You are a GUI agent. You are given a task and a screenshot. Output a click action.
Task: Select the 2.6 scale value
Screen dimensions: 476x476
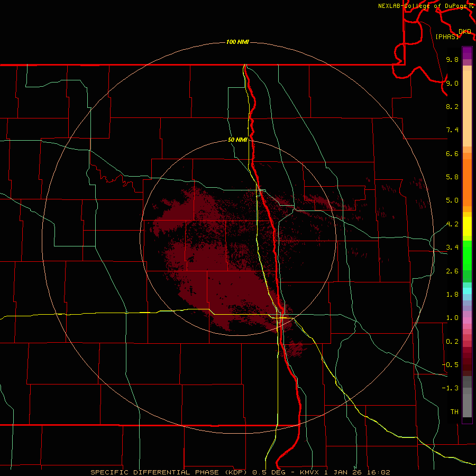pos(452,271)
